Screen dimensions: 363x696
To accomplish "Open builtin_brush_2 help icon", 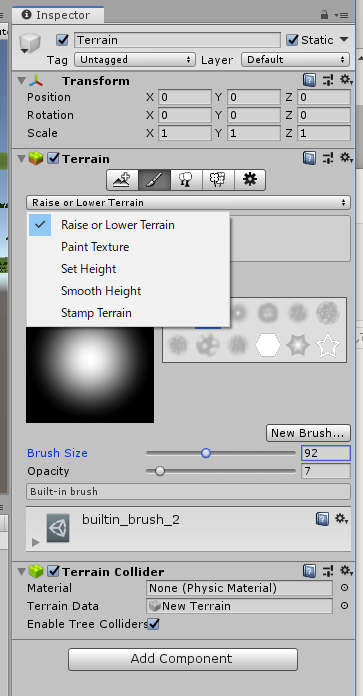I will coord(323,518).
